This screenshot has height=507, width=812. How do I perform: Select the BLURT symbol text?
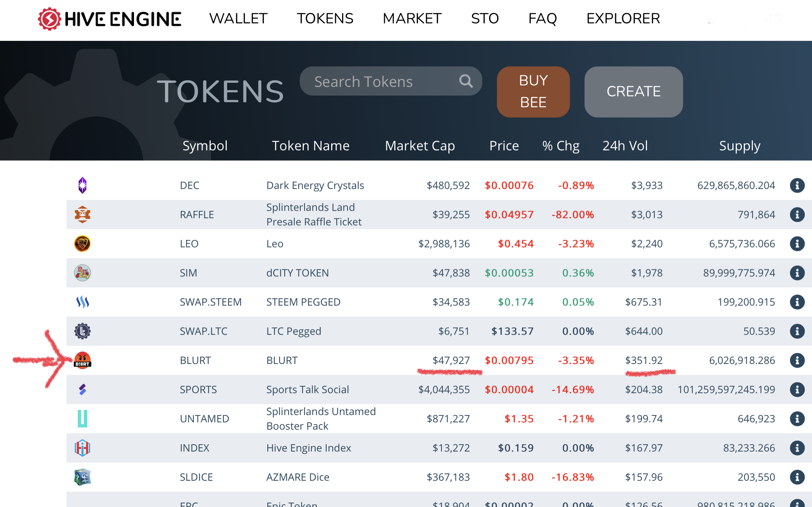tap(195, 361)
